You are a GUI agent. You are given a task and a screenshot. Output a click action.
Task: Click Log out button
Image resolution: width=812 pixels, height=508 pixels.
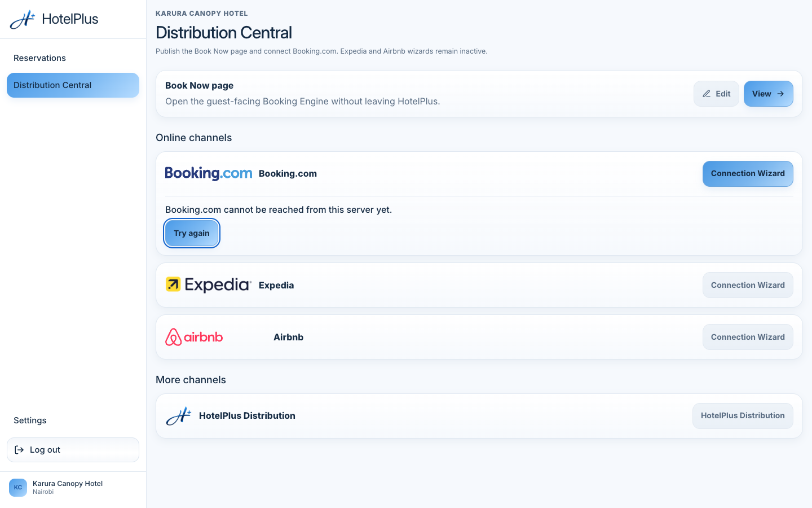73,450
